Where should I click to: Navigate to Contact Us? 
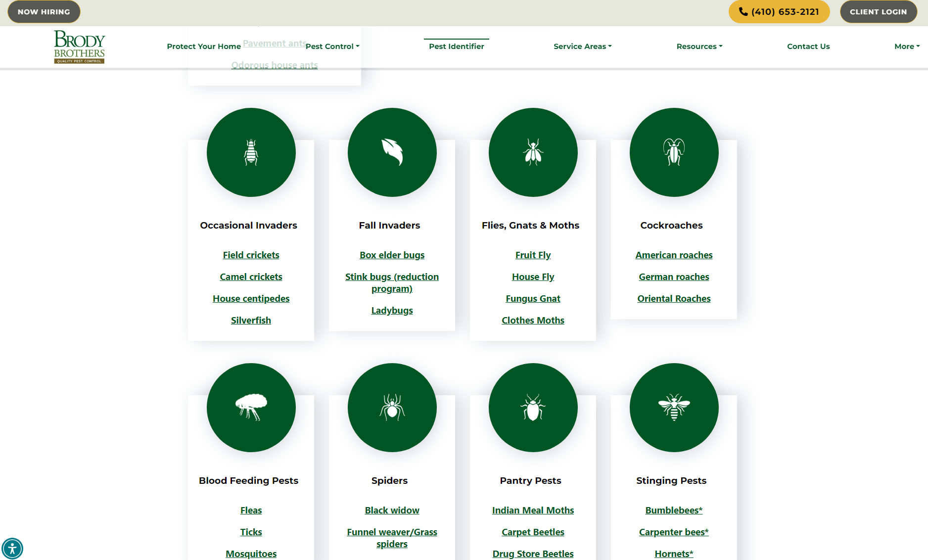808,46
